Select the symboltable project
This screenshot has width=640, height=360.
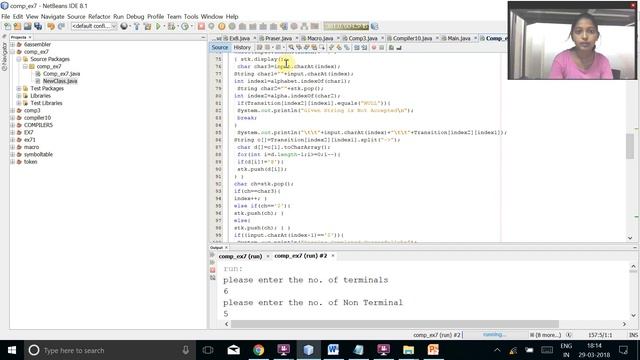(38, 155)
